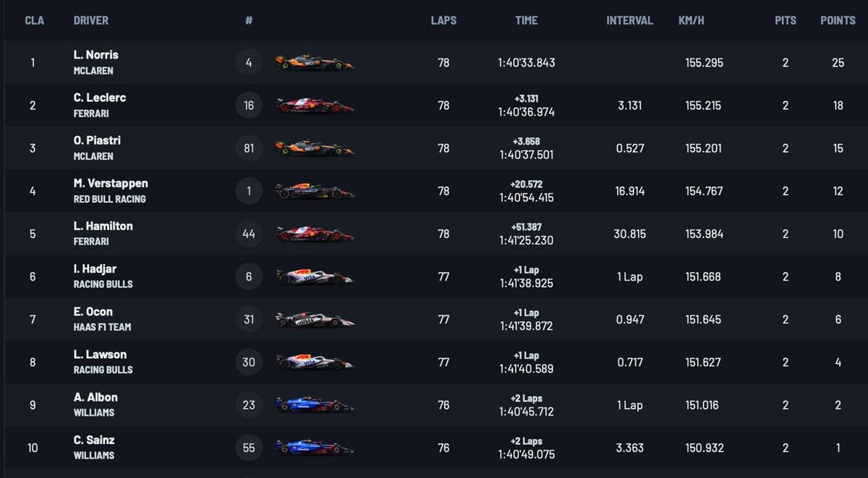Sort by the POINTS column header
The image size is (868, 478).
[838, 20]
